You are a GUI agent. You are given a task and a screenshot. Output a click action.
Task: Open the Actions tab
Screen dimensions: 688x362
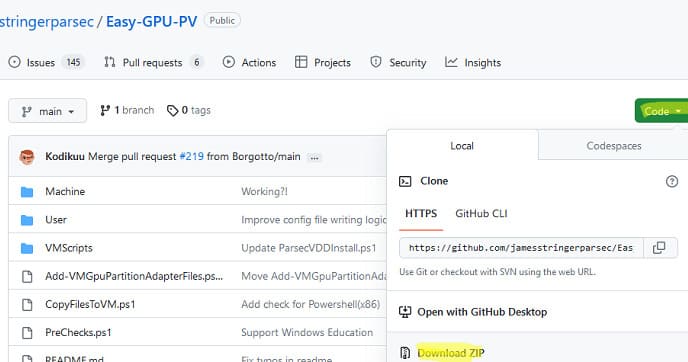click(249, 63)
